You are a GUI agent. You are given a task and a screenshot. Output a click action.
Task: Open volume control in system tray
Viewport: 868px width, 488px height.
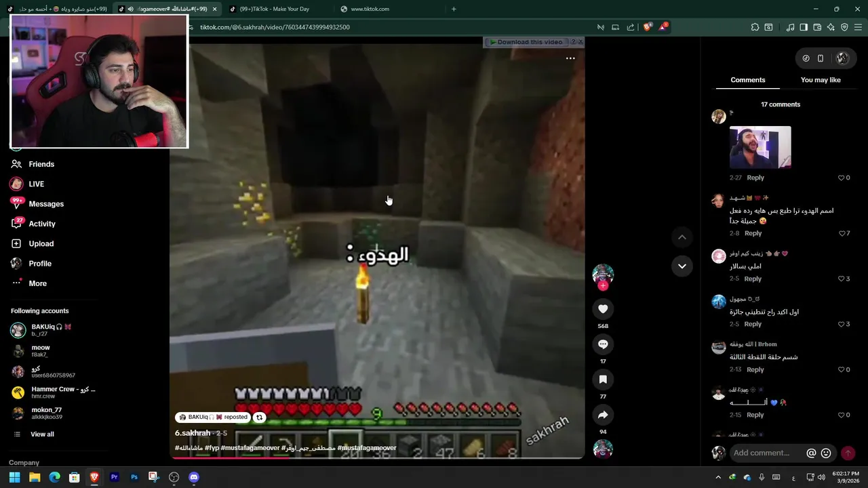tap(821, 477)
